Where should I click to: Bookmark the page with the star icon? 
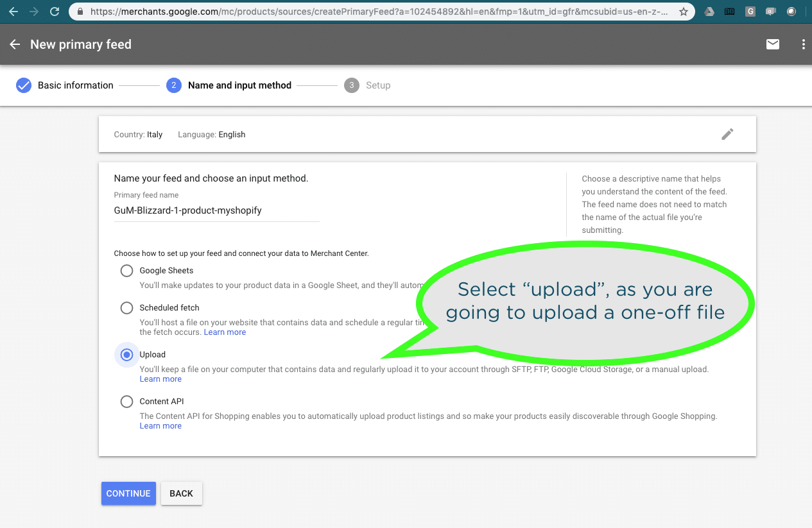coord(684,12)
